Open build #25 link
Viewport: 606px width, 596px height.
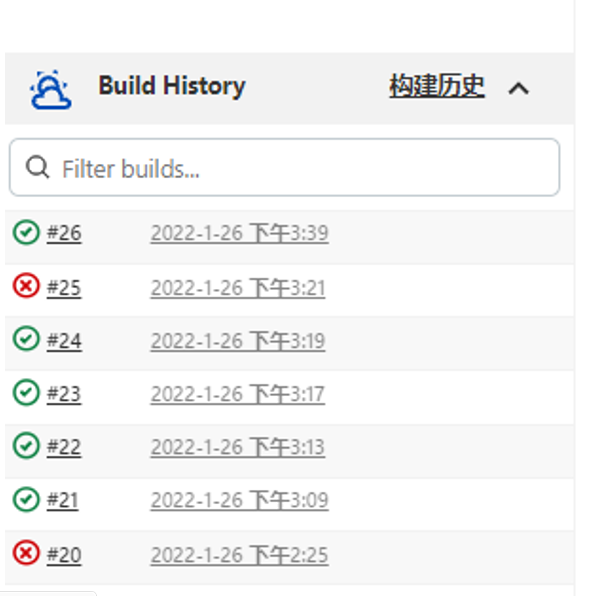click(x=64, y=288)
